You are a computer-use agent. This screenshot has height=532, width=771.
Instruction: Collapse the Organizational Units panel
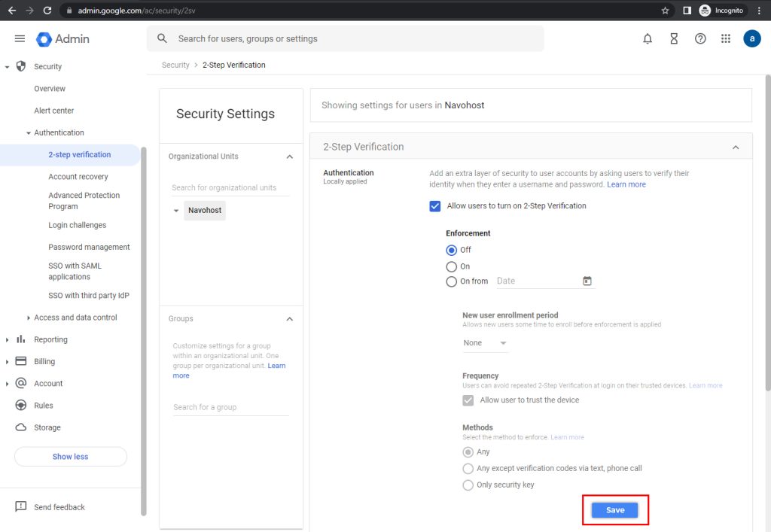click(x=289, y=157)
